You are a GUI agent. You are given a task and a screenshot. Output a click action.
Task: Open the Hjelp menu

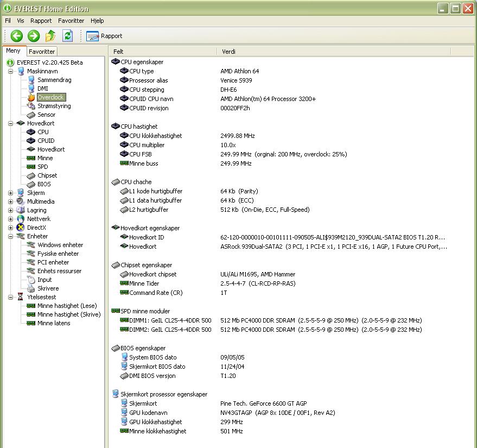[97, 21]
